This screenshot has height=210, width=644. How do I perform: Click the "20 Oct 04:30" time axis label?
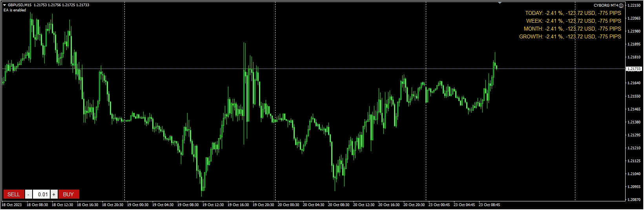(314, 205)
